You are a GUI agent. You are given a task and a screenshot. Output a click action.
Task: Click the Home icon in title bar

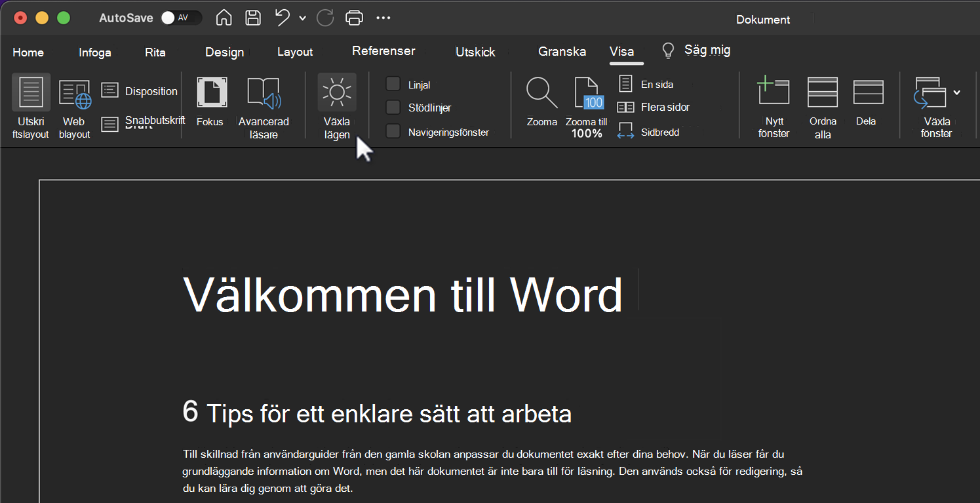224,18
